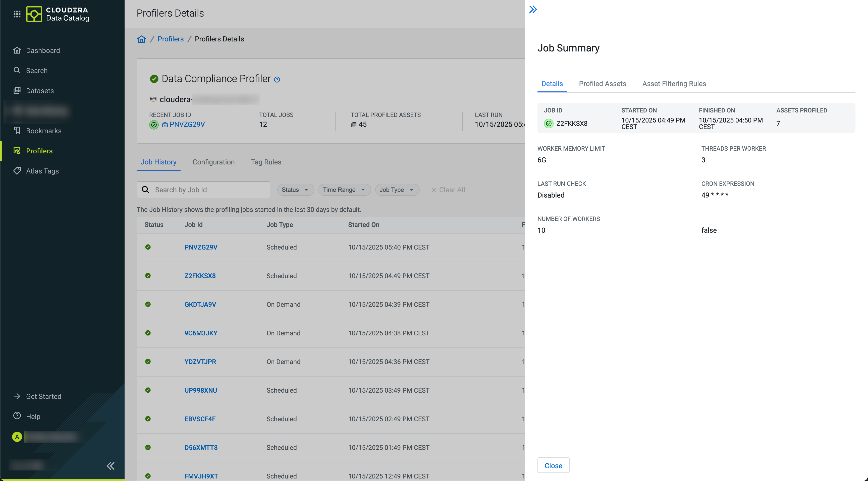Focus the Search by Job Id field

point(209,190)
